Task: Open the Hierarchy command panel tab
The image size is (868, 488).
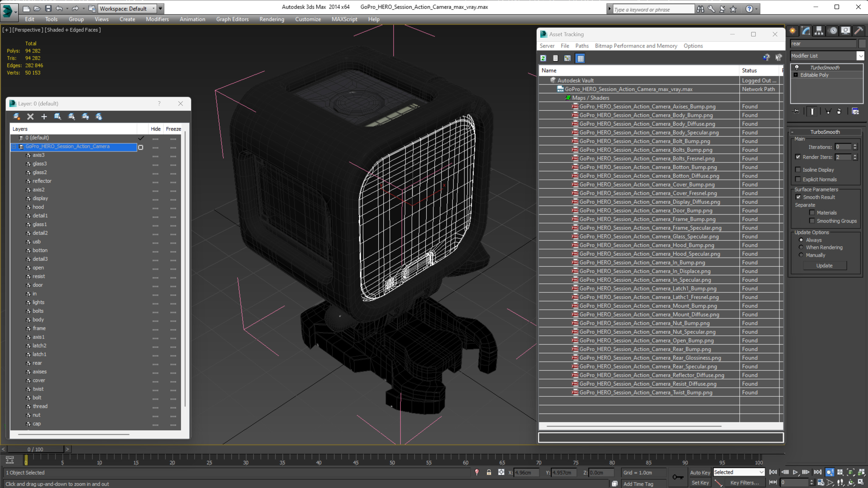Action: (x=819, y=31)
